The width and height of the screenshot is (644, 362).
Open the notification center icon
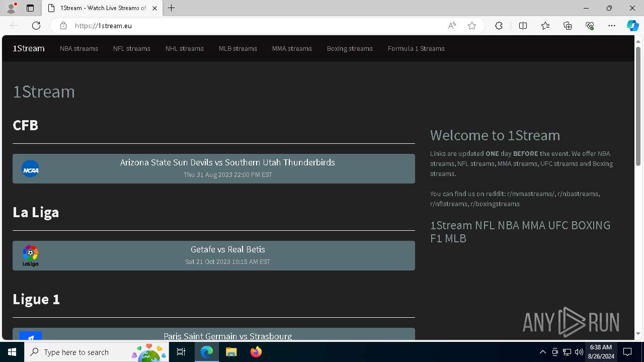[x=628, y=352]
